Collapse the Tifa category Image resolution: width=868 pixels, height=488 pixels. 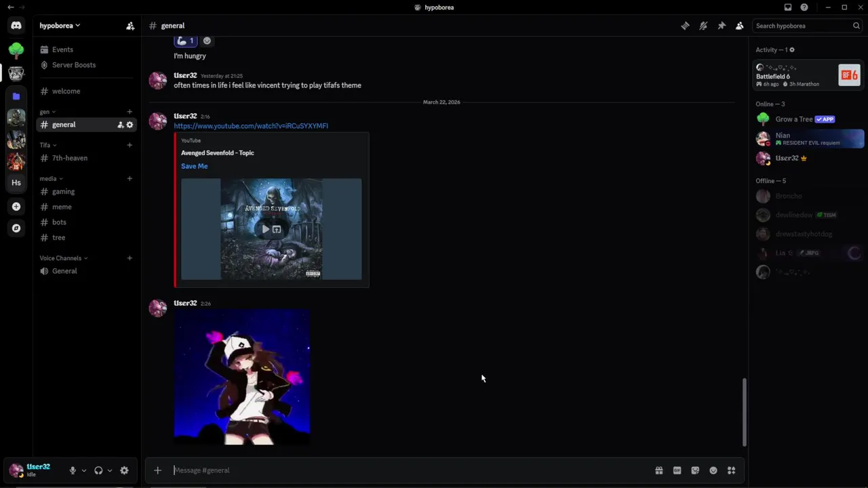(x=48, y=145)
